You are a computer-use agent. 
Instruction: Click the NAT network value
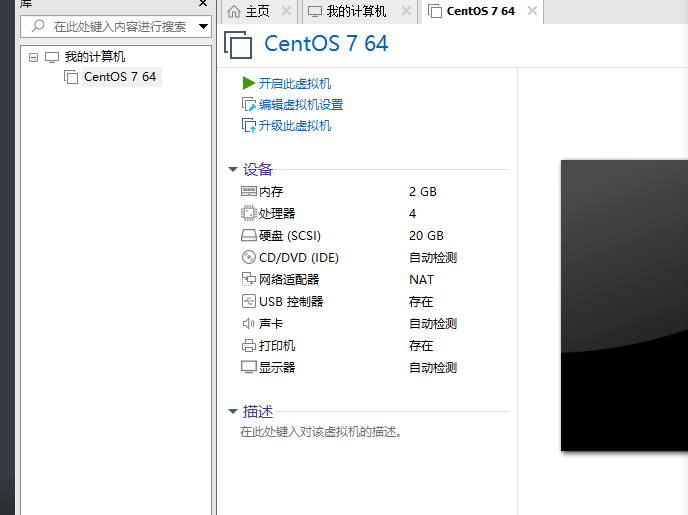[x=421, y=279]
